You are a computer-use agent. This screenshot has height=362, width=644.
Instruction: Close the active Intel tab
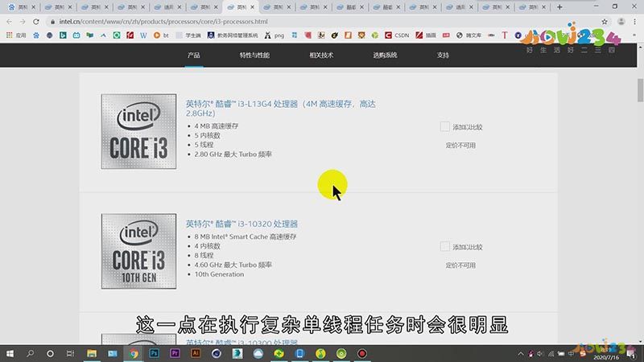tap(252, 7)
